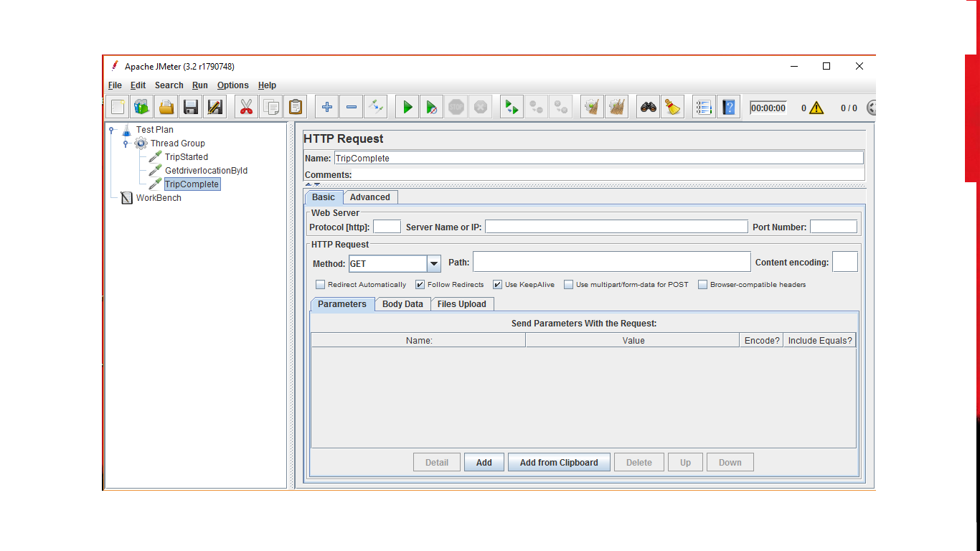This screenshot has width=980, height=551.
Task: Open the Files Upload tab
Action: (461, 304)
